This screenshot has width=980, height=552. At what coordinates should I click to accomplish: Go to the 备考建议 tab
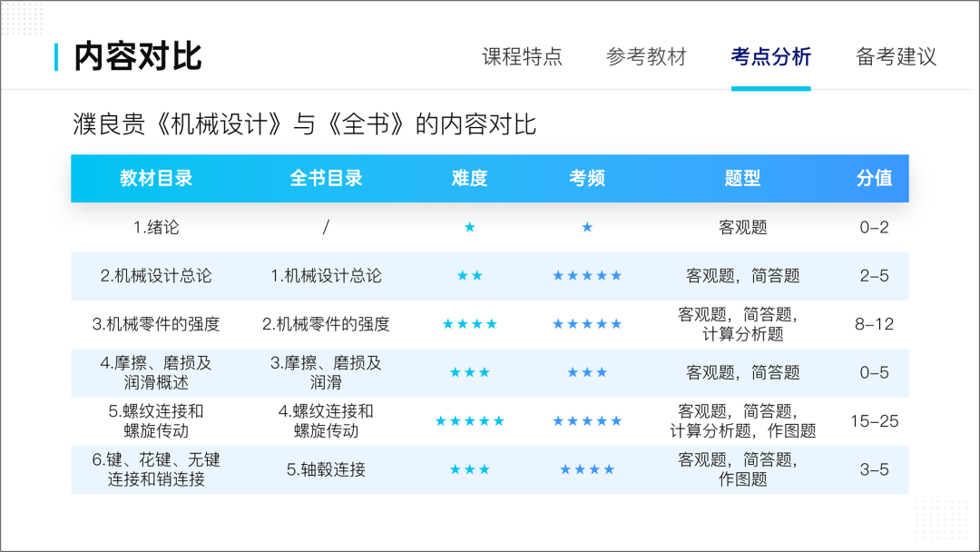coord(896,56)
